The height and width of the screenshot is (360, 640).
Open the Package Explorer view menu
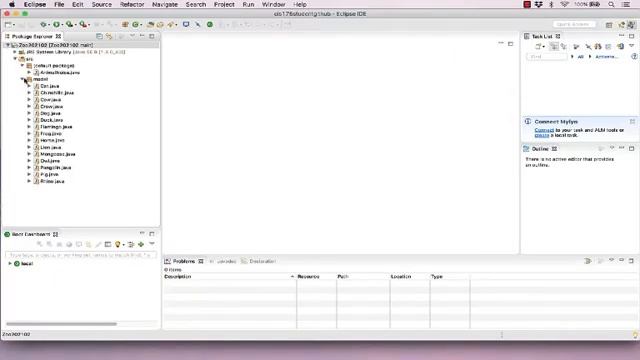coord(132,36)
